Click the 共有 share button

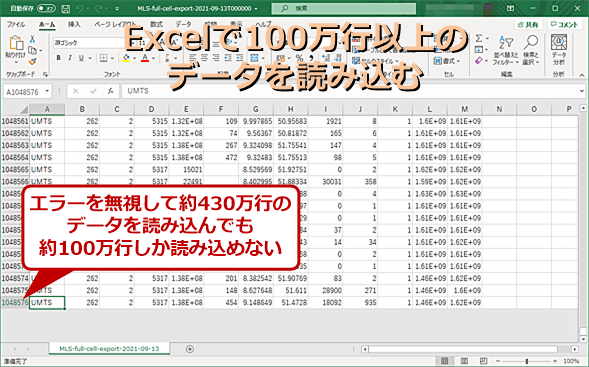click(528, 25)
